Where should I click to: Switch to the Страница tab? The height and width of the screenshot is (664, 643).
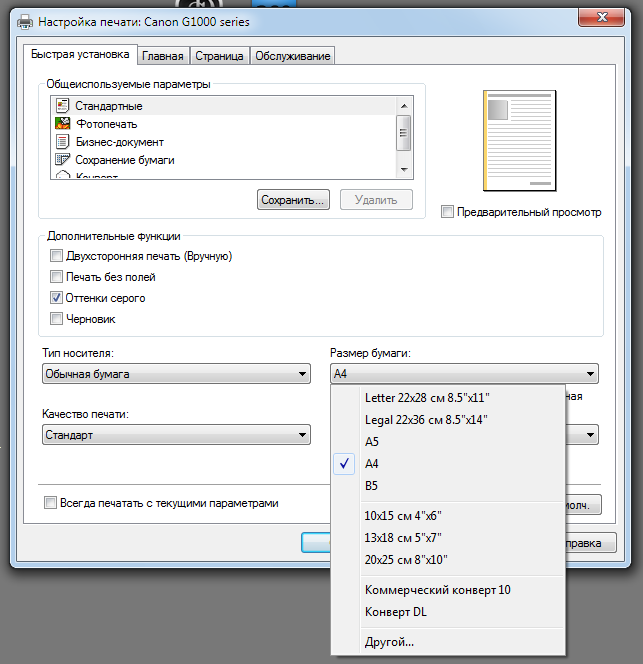pos(219,56)
